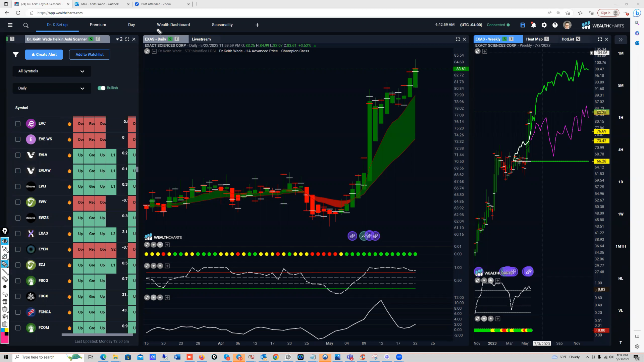Toggle the Bullish switch

(x=101, y=88)
